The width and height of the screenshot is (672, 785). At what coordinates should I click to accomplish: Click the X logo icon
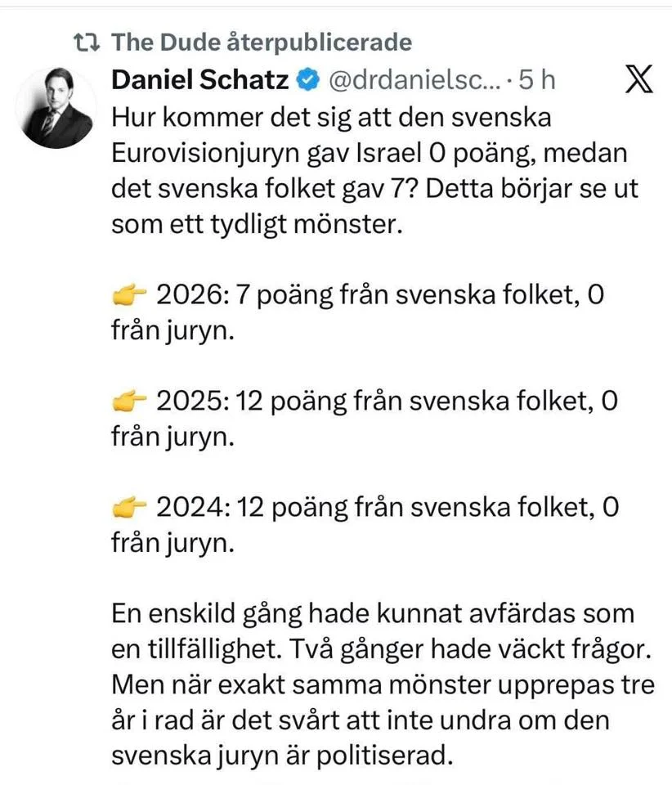pos(638,79)
